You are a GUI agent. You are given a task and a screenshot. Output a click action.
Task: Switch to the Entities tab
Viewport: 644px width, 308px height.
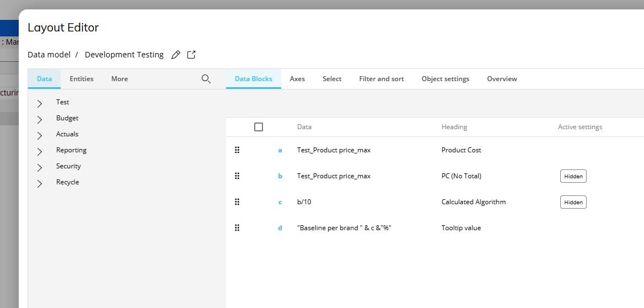[81, 79]
